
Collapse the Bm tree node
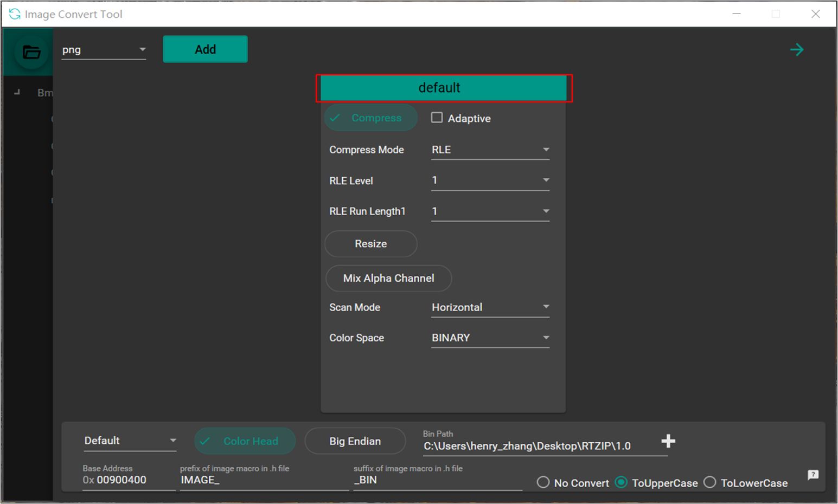(17, 93)
